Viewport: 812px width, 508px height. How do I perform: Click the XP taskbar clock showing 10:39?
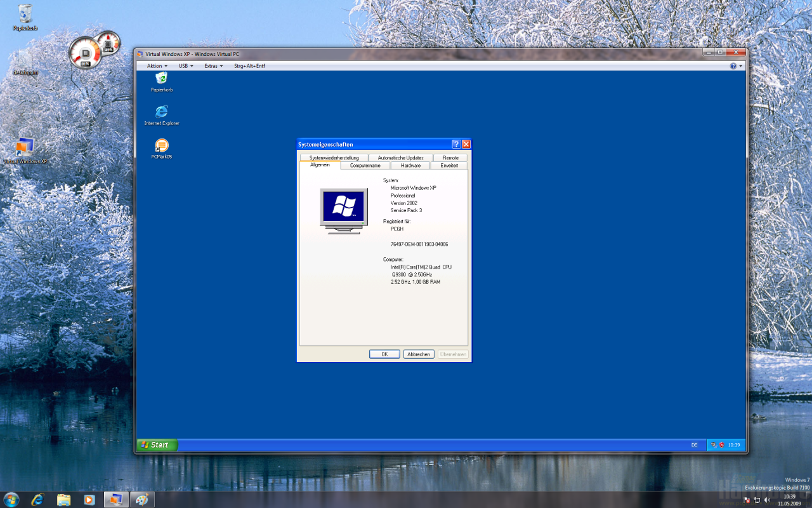pyautogui.click(x=733, y=445)
